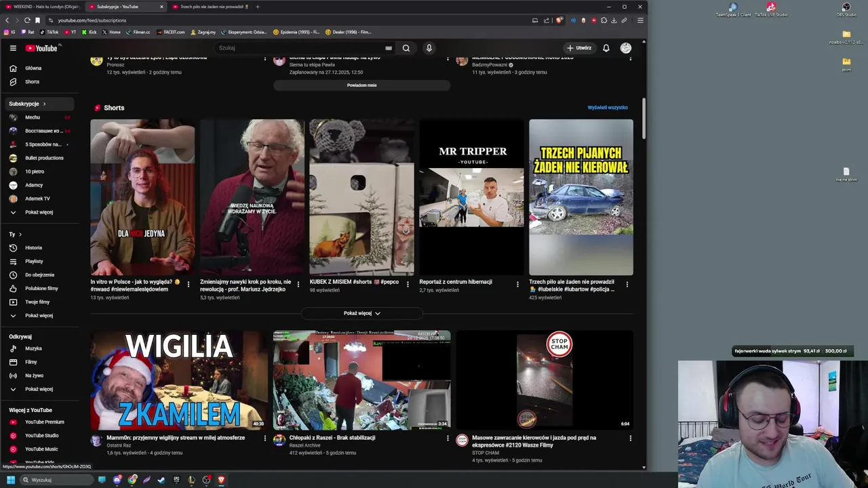Image resolution: width=868 pixels, height=488 pixels.
Task: Open the on-screen keyboard in search box
Action: 389,48
